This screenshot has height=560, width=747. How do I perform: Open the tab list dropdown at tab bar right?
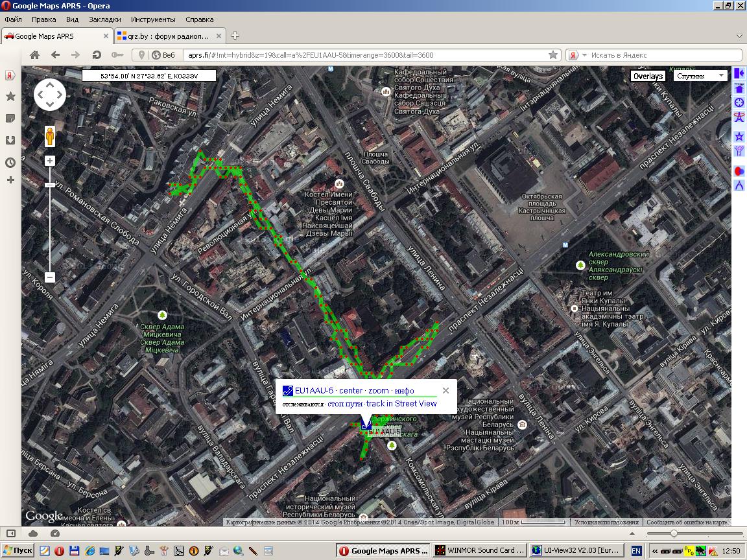coord(739,36)
